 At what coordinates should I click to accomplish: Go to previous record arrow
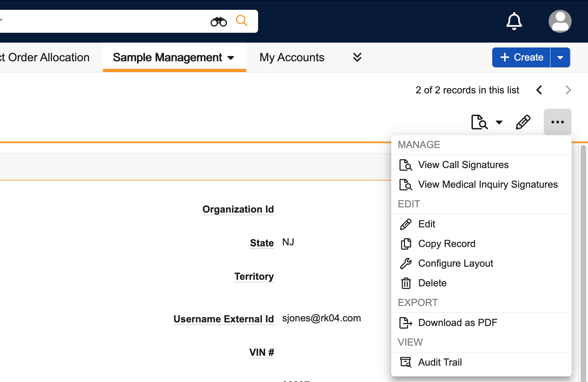point(539,90)
